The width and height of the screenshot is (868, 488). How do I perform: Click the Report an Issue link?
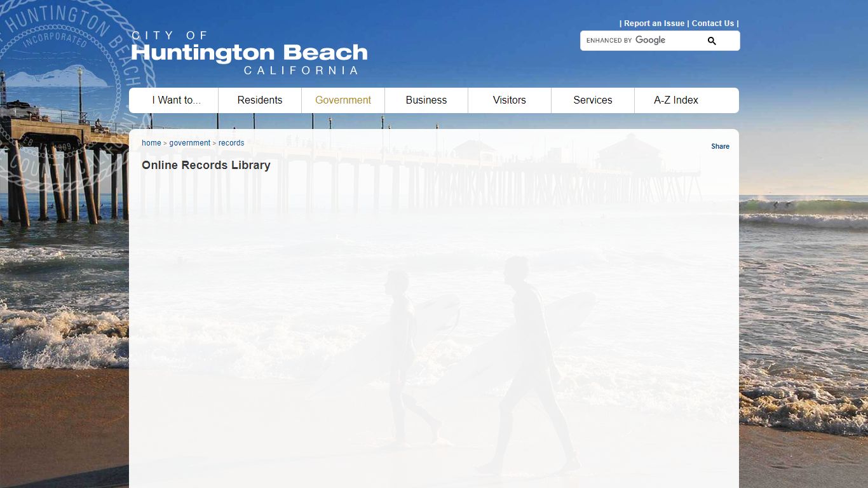(x=654, y=24)
